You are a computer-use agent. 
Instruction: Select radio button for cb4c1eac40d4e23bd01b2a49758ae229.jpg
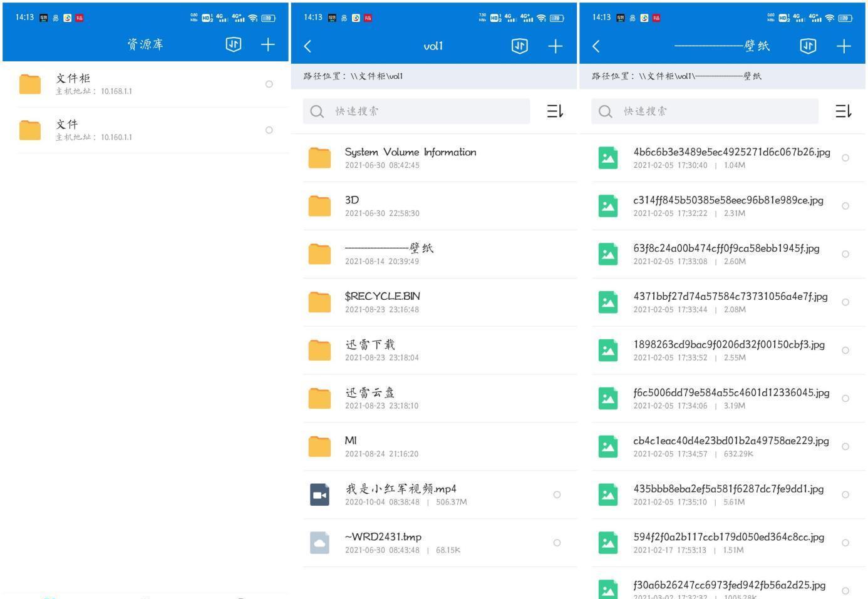(x=845, y=446)
